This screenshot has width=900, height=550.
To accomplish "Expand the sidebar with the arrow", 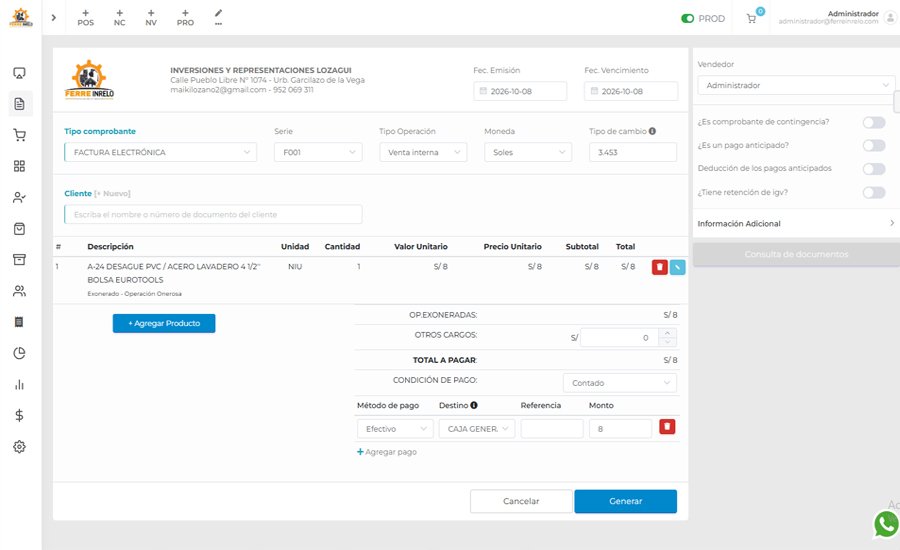I will coord(53,18).
